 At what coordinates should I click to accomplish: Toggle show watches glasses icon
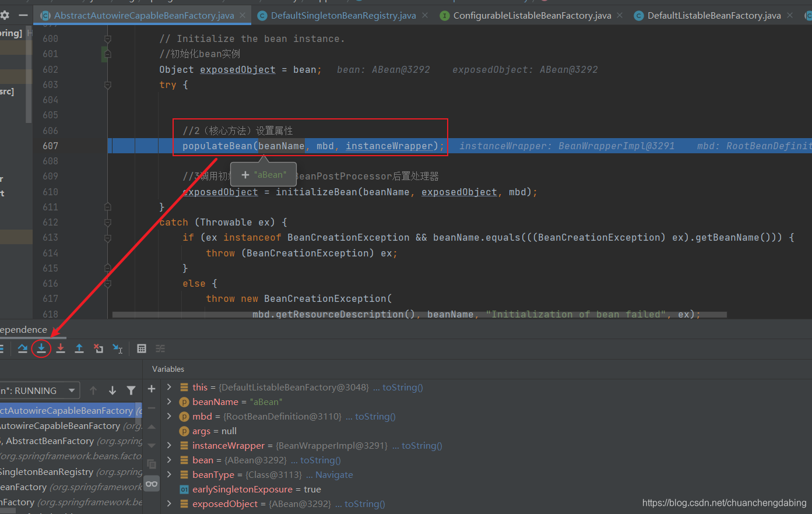pos(152,484)
